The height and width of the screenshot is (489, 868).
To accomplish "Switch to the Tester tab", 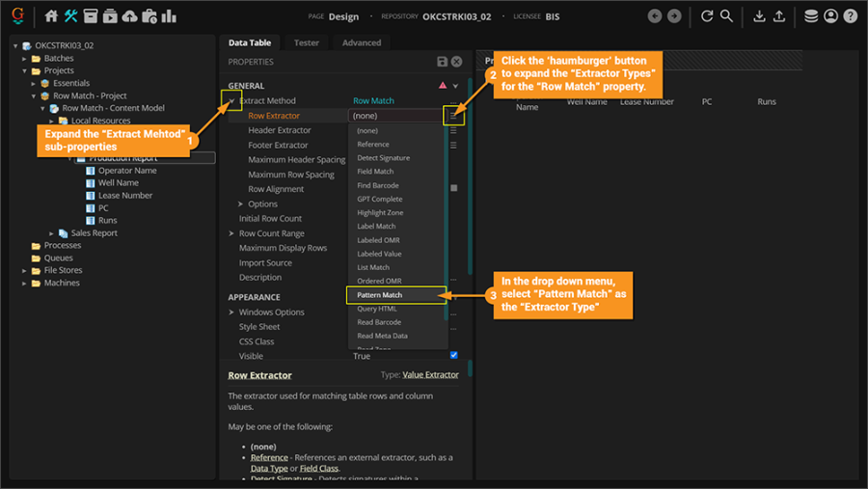I will [307, 42].
